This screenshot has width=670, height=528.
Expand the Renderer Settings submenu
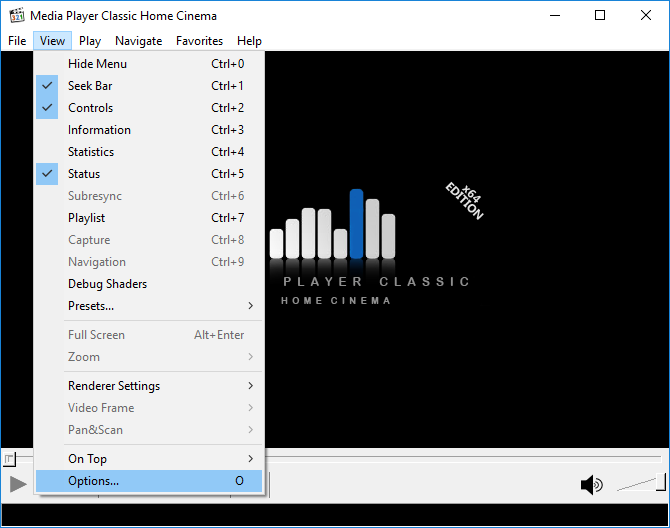coord(149,386)
